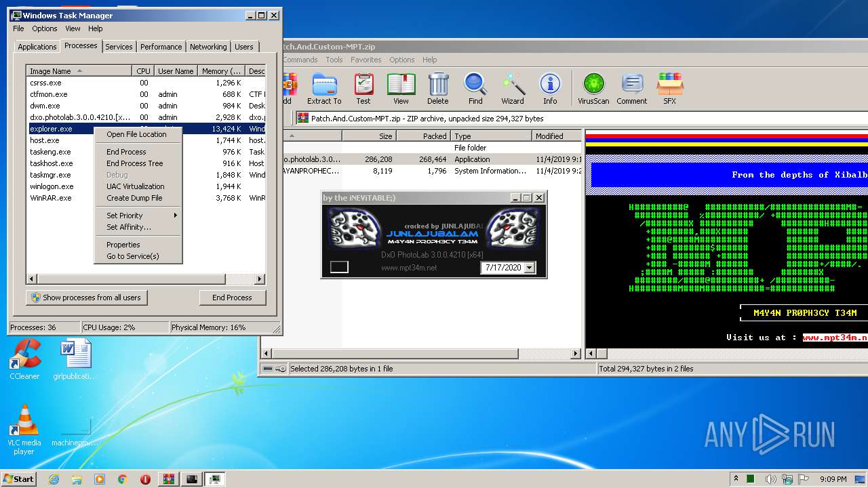Image resolution: width=868 pixels, height=488 pixels.
Task: Choose Open File Location in context menu
Action: tap(138, 134)
